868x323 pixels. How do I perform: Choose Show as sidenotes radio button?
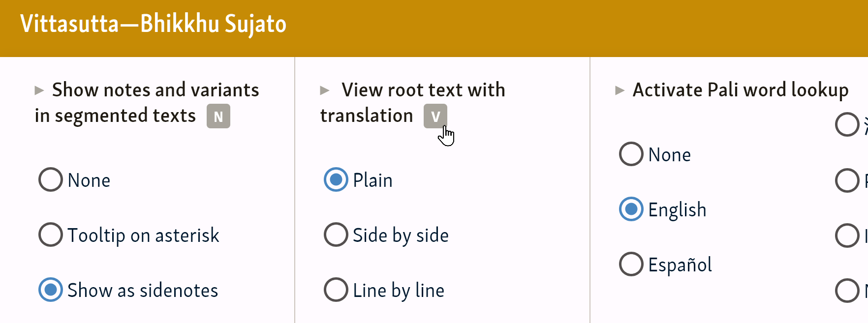click(x=51, y=290)
